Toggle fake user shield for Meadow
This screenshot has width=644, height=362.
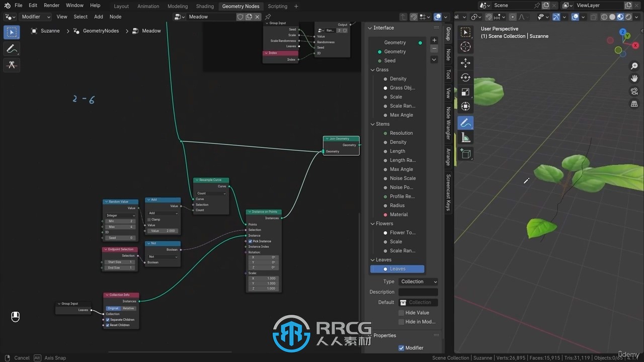[240, 17]
